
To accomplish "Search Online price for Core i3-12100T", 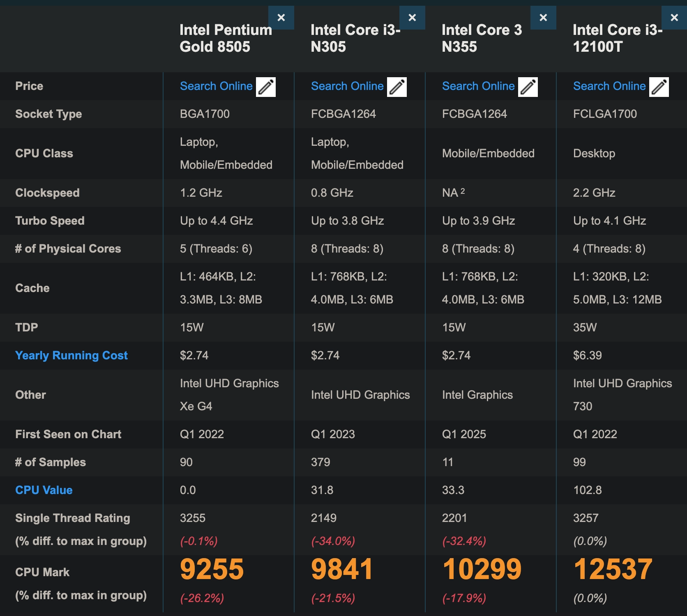I will point(609,86).
